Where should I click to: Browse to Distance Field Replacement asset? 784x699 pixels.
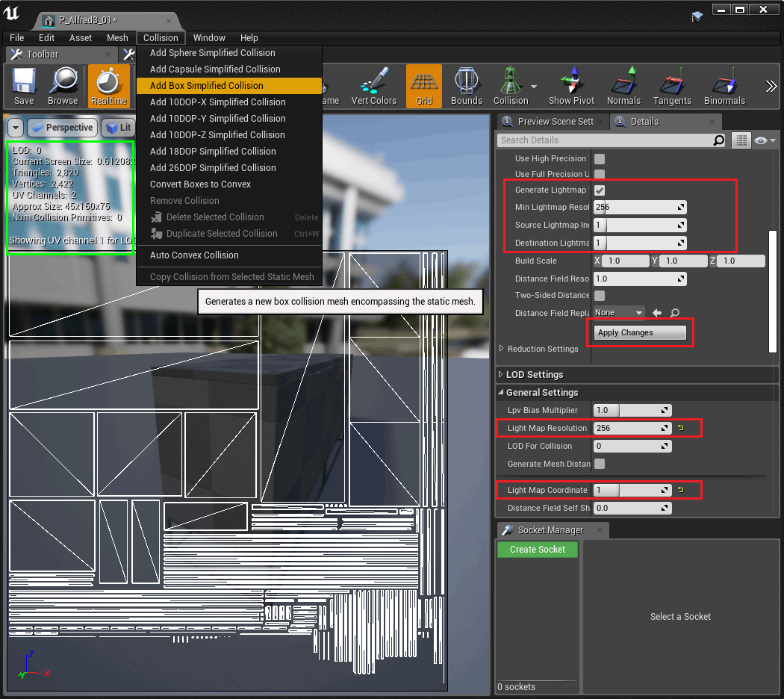click(675, 313)
